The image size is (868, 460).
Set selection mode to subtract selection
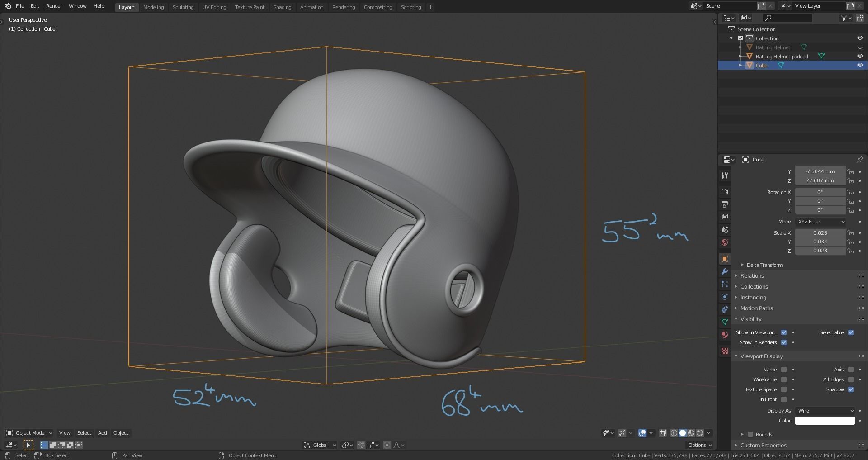tap(61, 445)
